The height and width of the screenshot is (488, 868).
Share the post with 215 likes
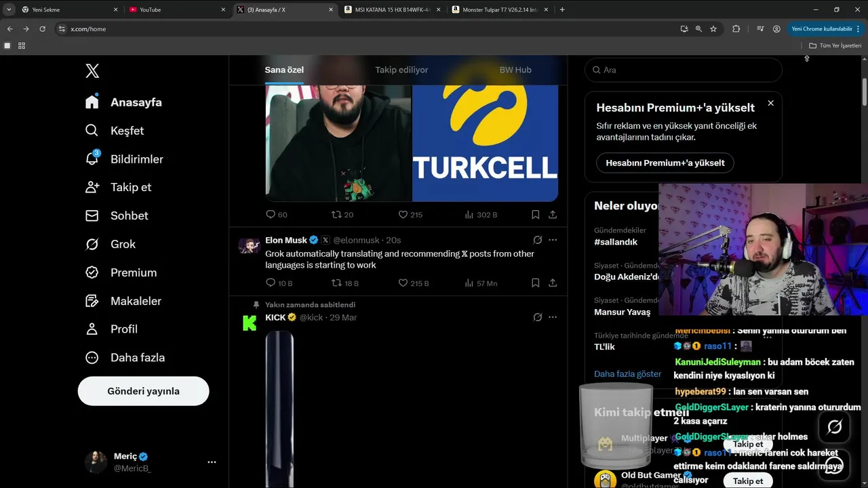[x=553, y=214]
